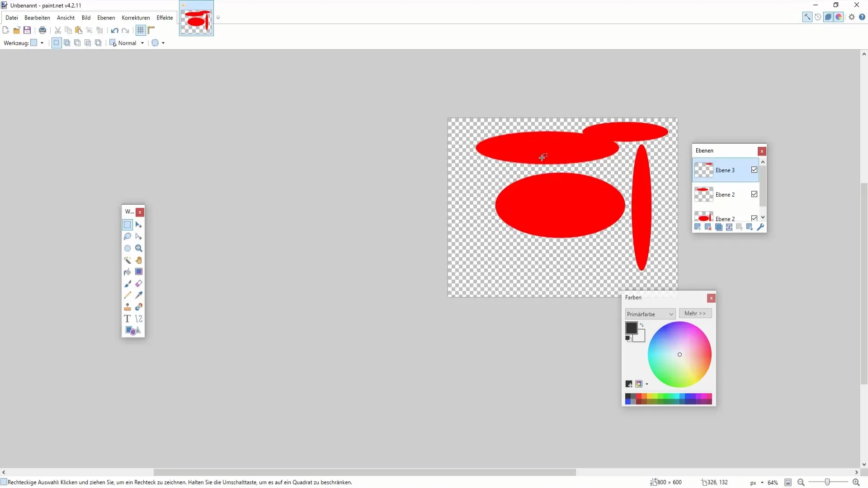Open the Ebenen menu

click(x=106, y=18)
